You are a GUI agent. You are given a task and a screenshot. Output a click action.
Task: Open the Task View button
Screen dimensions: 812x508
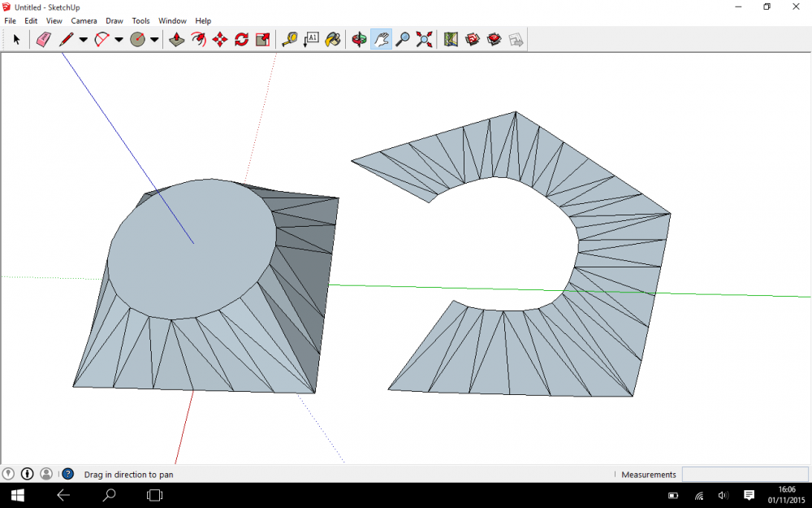(154, 495)
